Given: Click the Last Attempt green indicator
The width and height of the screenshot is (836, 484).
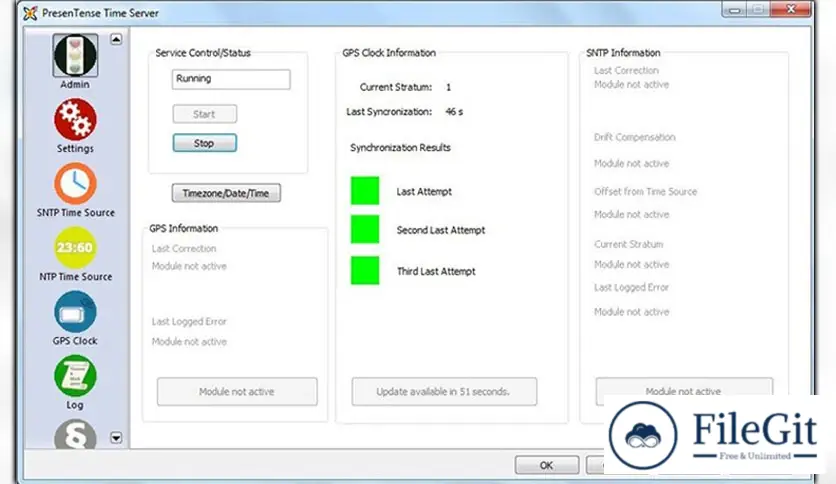Looking at the screenshot, I should tap(365, 191).
